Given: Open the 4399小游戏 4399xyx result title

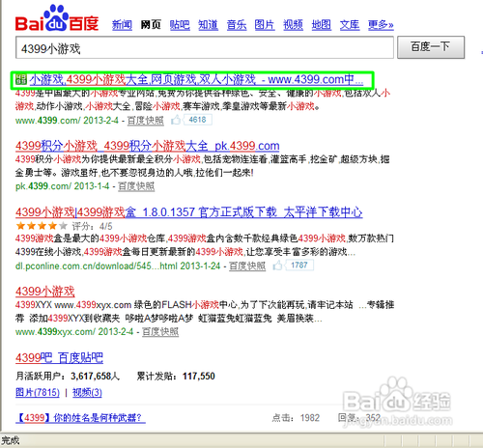Looking at the screenshot, I should (44, 292).
